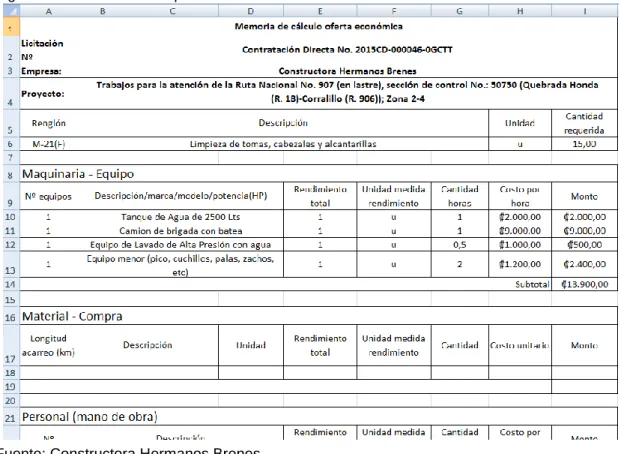Click the 'Cantidad horas' header cell
624x454 pixels.
pyautogui.click(x=460, y=196)
